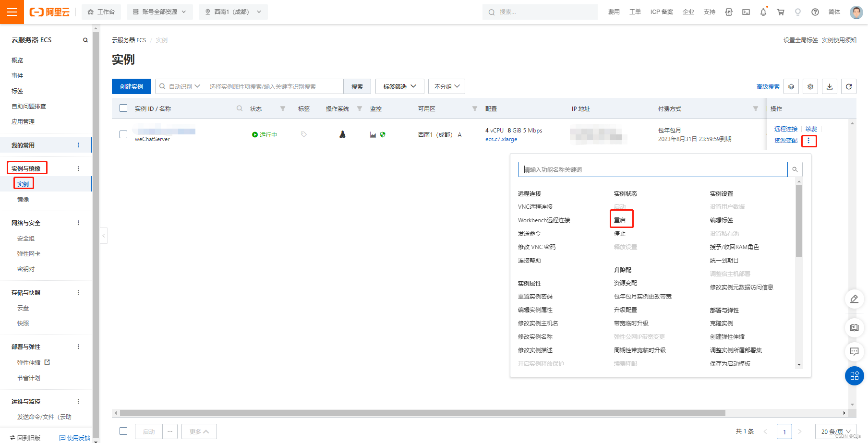Select 重启 in the context menu
The height and width of the screenshot is (443, 868).
point(620,220)
